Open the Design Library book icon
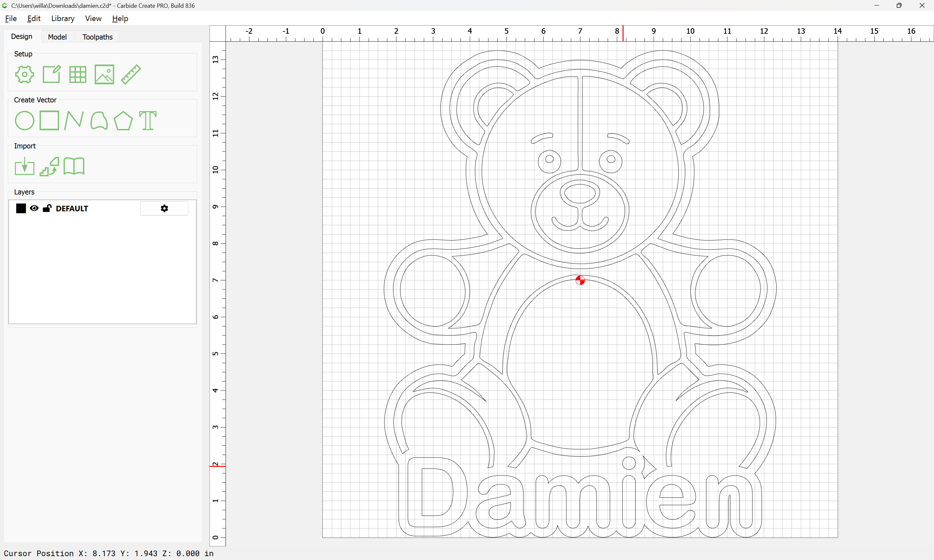Viewport: 934px width, 560px height. pyautogui.click(x=74, y=167)
